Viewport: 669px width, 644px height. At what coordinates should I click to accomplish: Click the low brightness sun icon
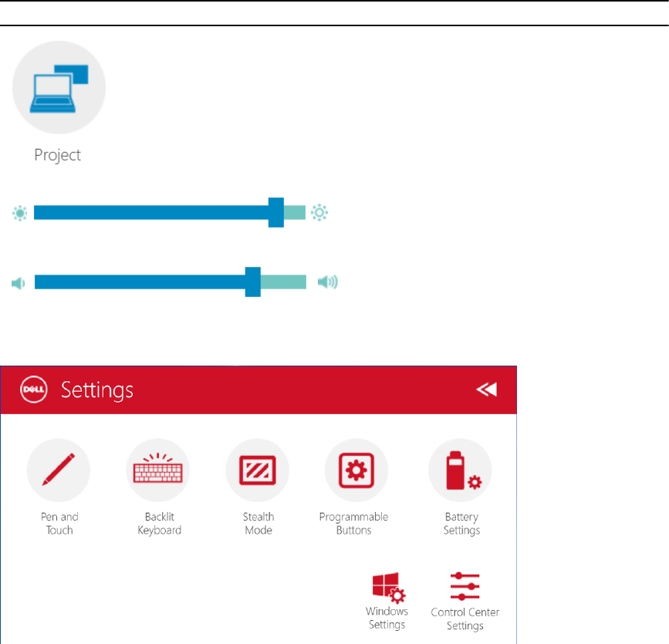(19, 213)
